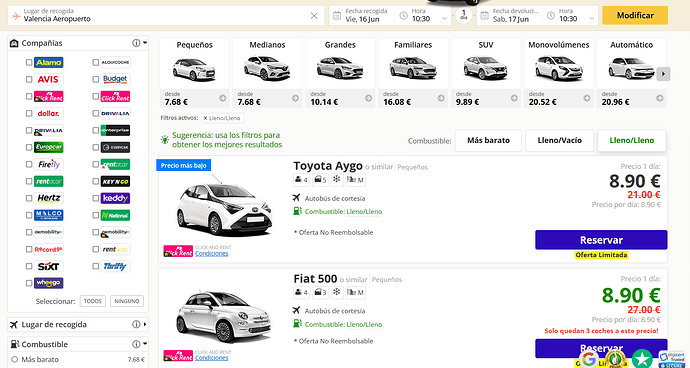Screen dimensions: 690x368
Task: Open the Compañías info icon
Action: tap(136, 43)
